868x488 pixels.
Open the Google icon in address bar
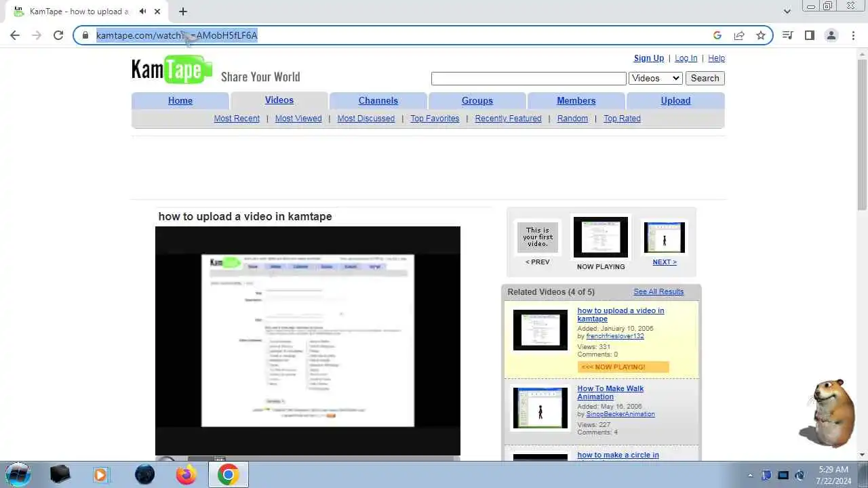(x=717, y=35)
